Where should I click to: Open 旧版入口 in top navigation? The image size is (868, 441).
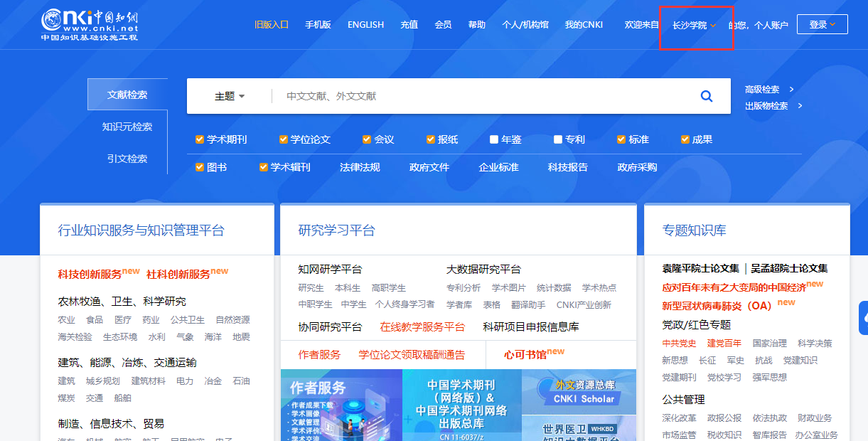272,25
